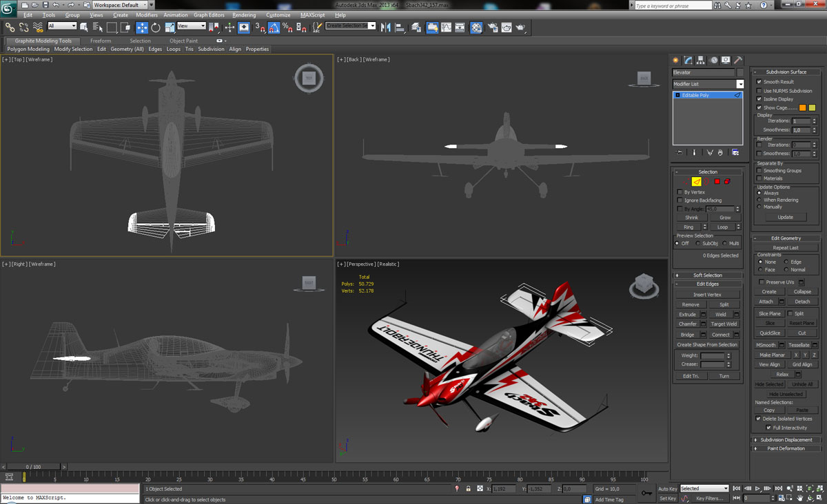Click the Auto Key button
The height and width of the screenshot is (504, 827).
(x=667, y=489)
